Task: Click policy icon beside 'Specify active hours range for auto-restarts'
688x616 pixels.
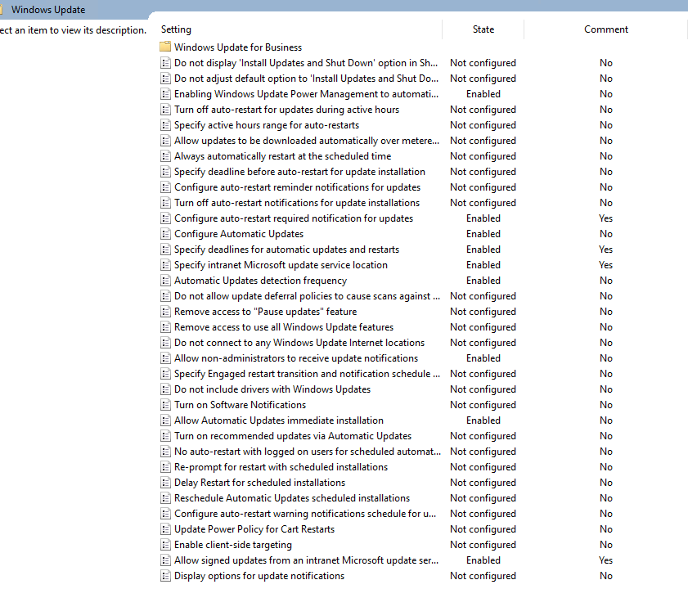Action: click(x=165, y=125)
